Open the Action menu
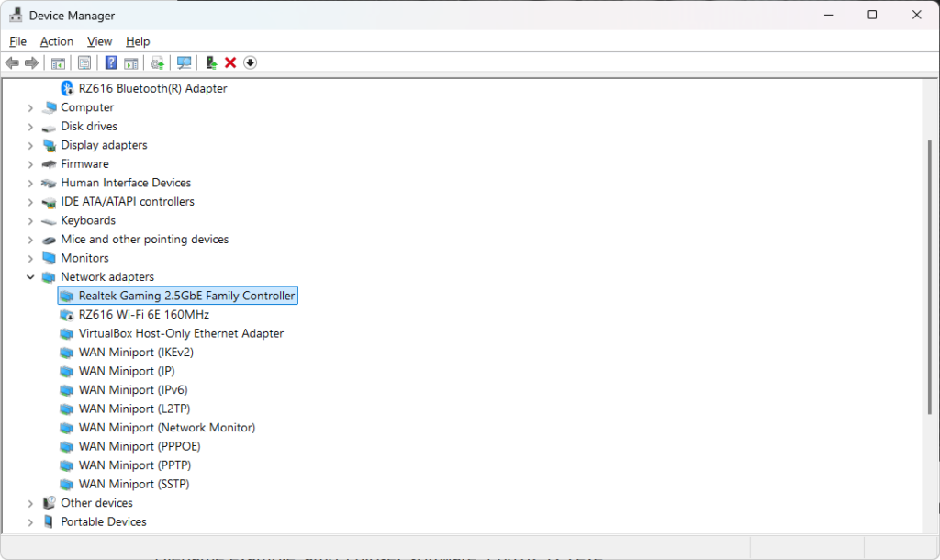 pos(56,41)
